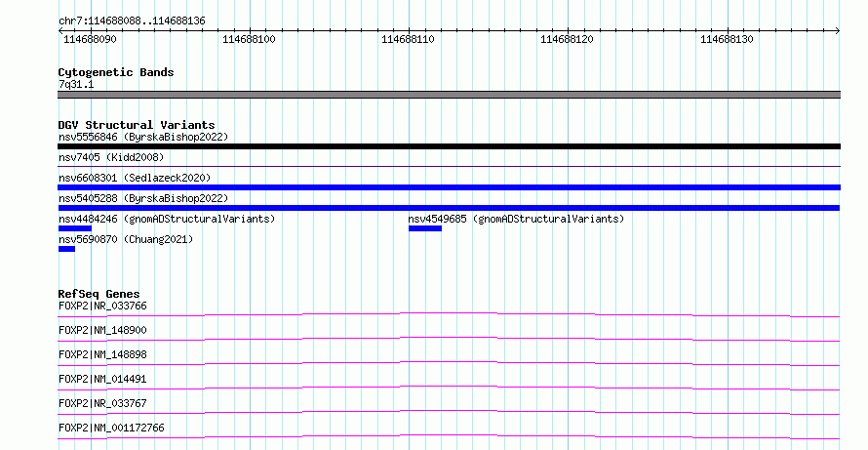Open variant nsv5690870 (Chuang2021) label
868x450 pixels.
click(x=126, y=239)
